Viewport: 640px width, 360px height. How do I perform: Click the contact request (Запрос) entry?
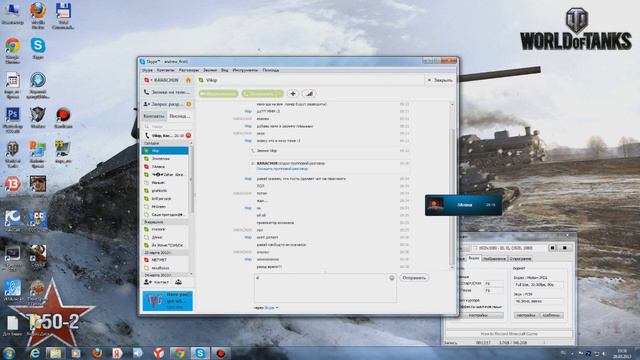tap(167, 104)
